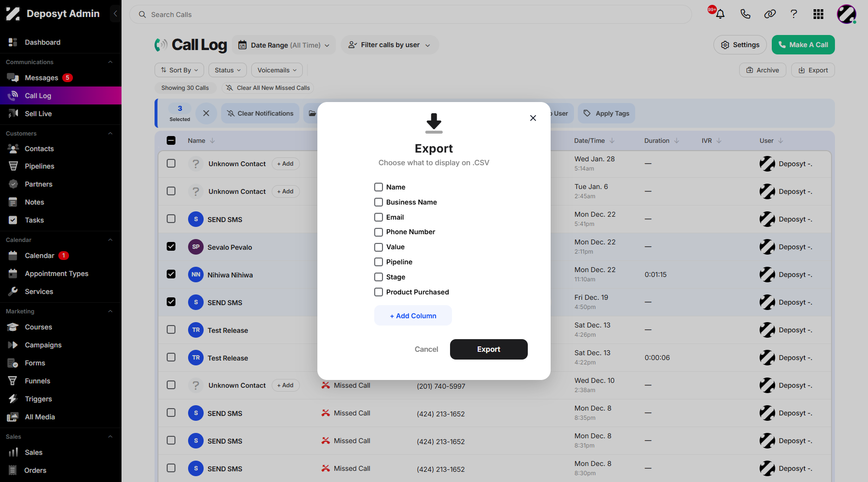
Task: Open the Voicemails dropdown
Action: tap(277, 70)
